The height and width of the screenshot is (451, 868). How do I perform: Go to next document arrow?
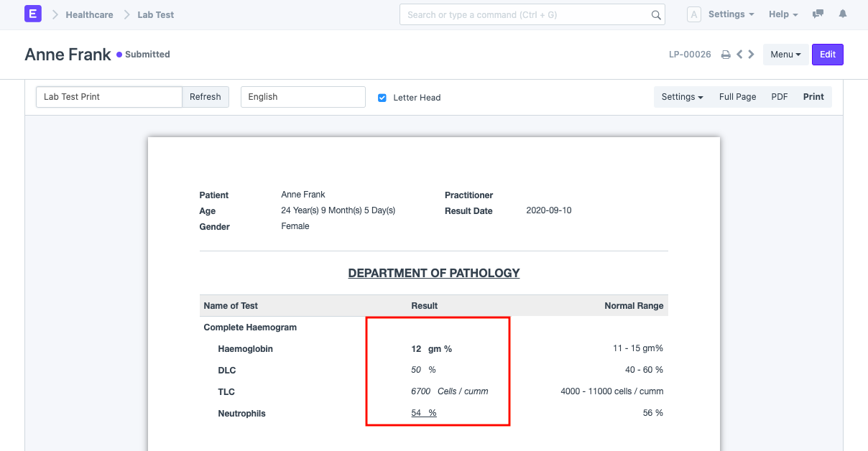(751, 55)
